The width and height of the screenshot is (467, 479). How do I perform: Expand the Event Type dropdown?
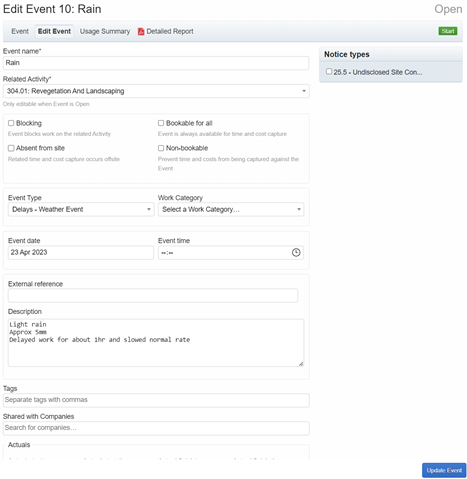pyautogui.click(x=81, y=209)
